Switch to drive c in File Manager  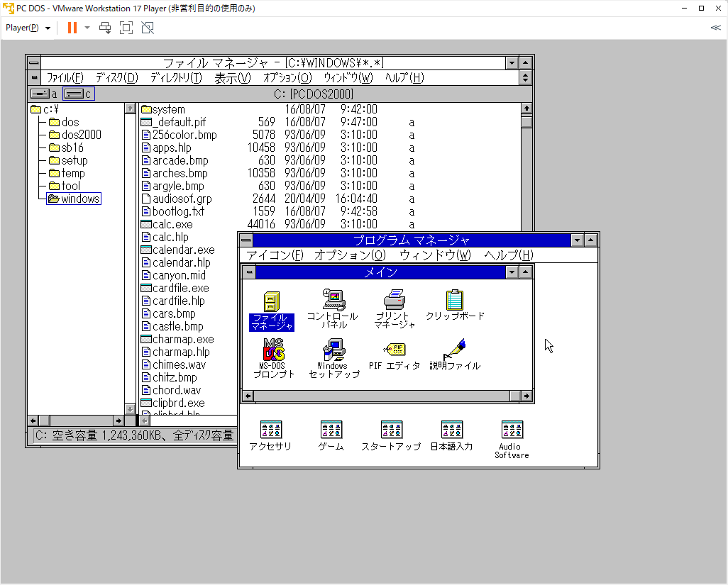click(79, 94)
